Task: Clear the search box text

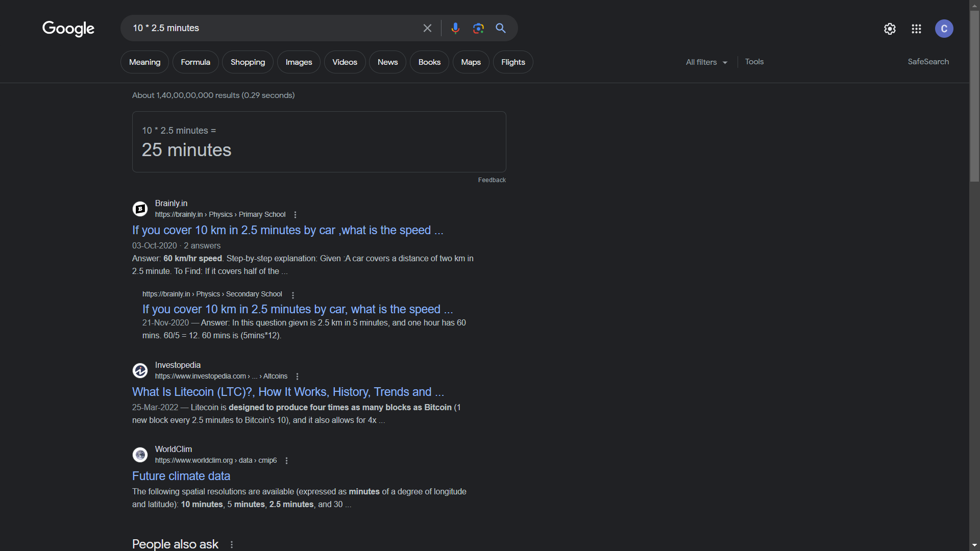Action: tap(427, 28)
